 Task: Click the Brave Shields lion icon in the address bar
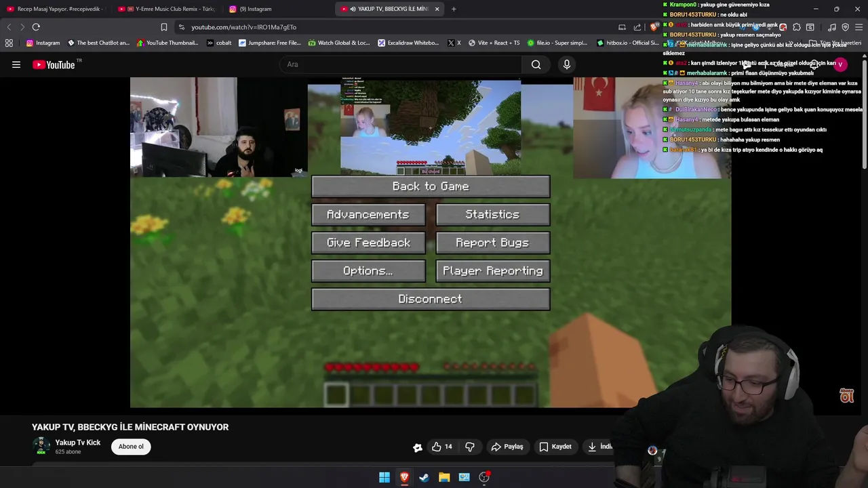[x=653, y=27]
